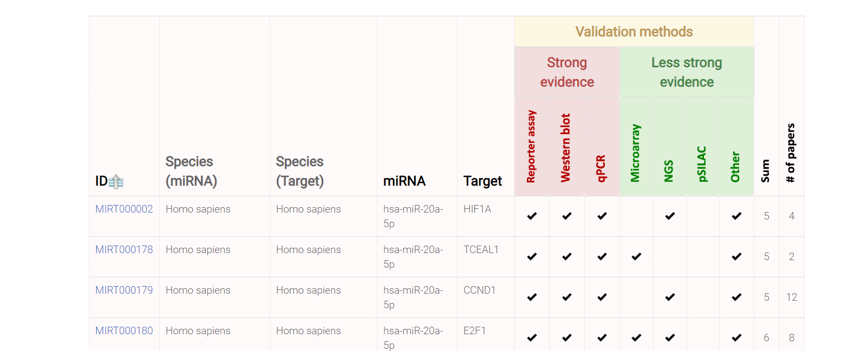Screen dimensions: 868x351
Task: Open the MIRT000179 record link
Action: pos(124,290)
